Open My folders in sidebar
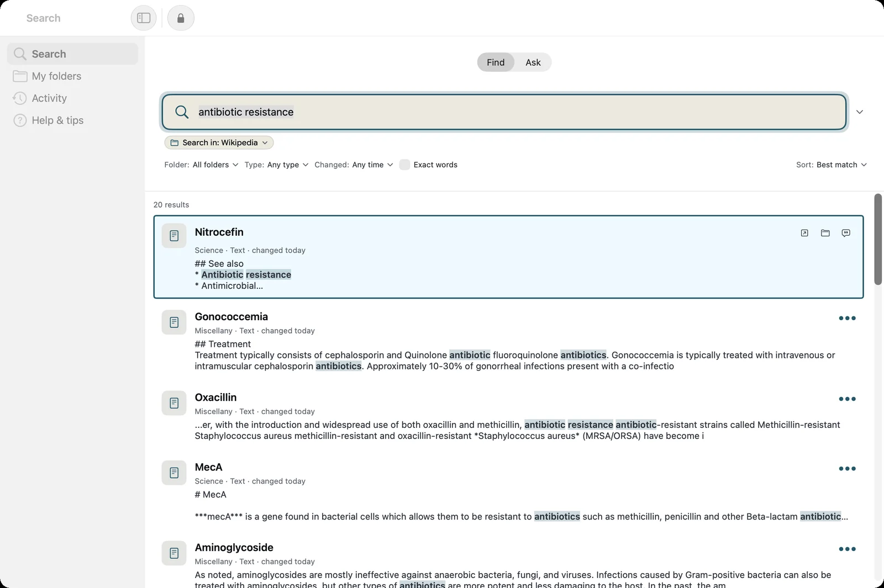This screenshot has width=884, height=588. click(72, 76)
